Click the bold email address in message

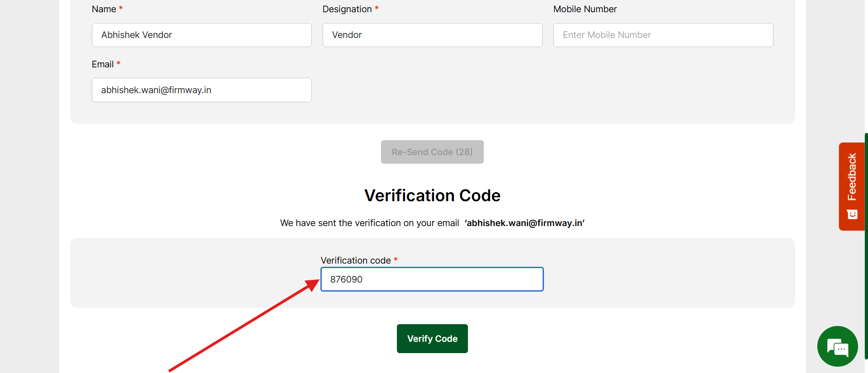coord(525,223)
